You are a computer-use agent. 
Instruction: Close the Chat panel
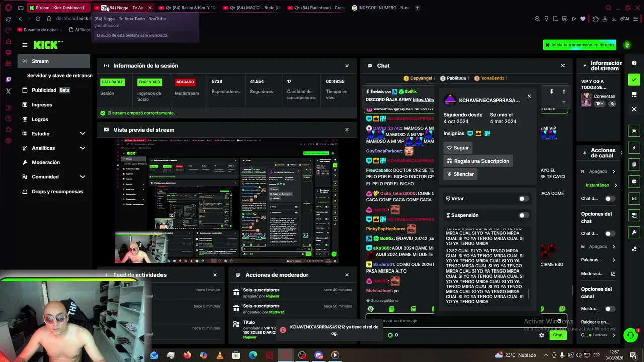563,66
